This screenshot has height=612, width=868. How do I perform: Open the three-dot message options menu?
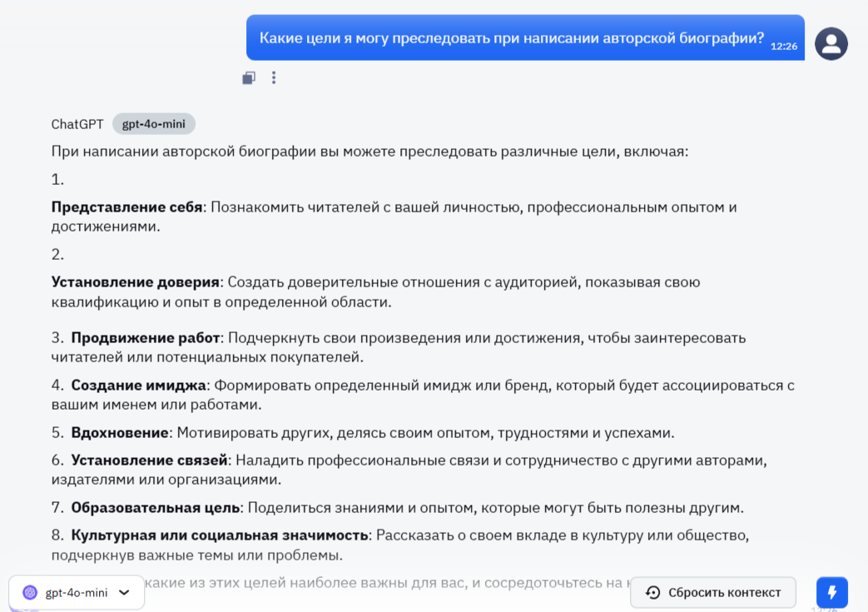pos(274,77)
